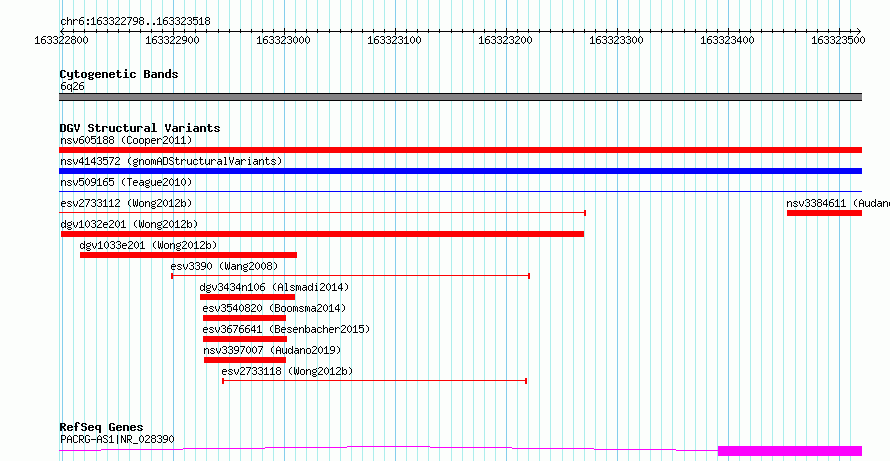Click the thin red esv2733118 variant line
Image resolution: width=890 pixels, height=461 pixels.
375,381
